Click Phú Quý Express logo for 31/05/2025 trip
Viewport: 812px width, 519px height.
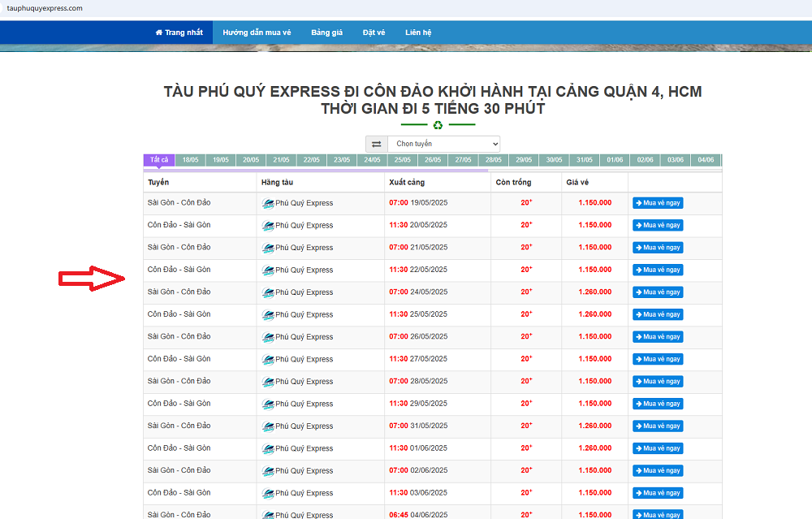click(x=268, y=426)
